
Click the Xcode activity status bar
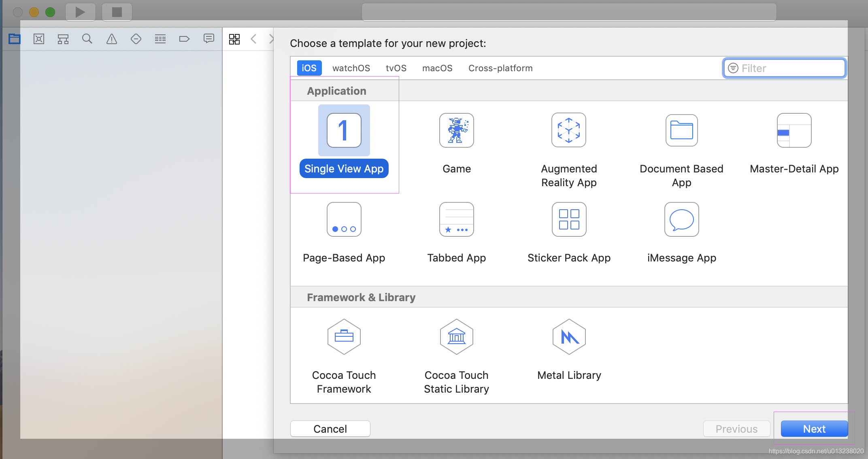pyautogui.click(x=569, y=12)
